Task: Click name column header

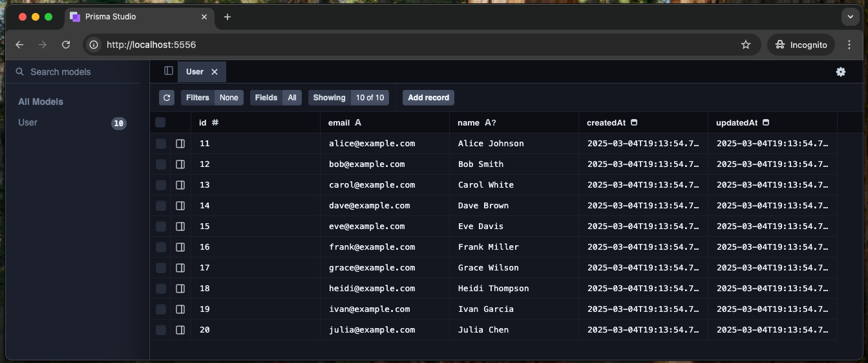Action: click(x=514, y=122)
